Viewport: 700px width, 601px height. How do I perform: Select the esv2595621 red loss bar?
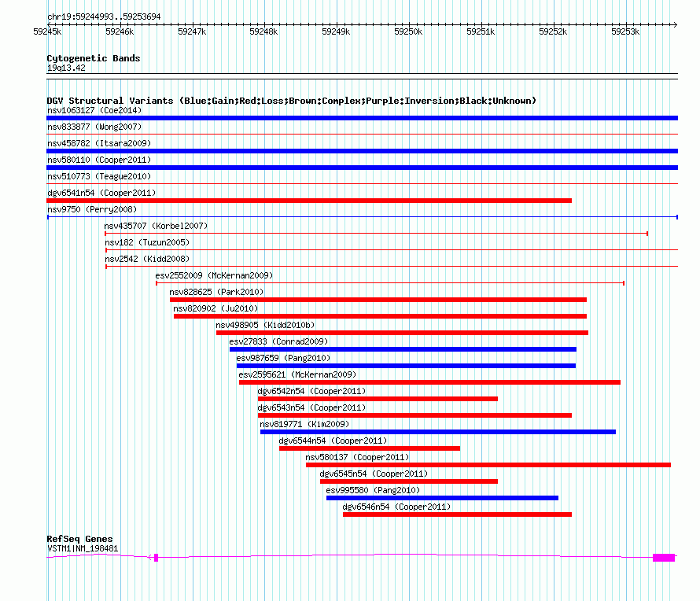click(x=429, y=382)
